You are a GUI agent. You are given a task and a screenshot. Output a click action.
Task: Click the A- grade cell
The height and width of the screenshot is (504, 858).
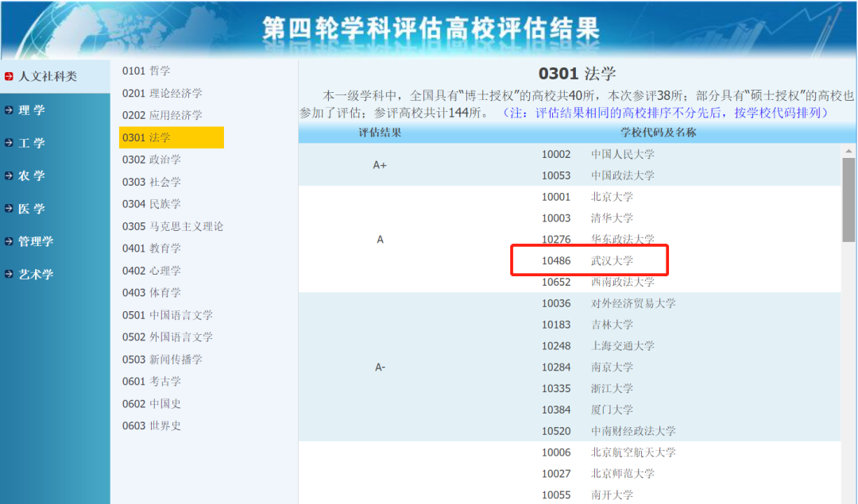[380, 367]
